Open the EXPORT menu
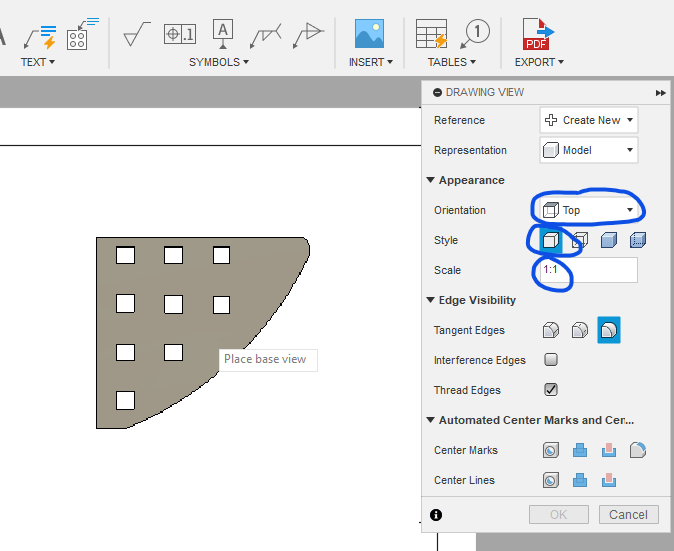Image resolution: width=674 pixels, height=551 pixels. click(x=539, y=62)
